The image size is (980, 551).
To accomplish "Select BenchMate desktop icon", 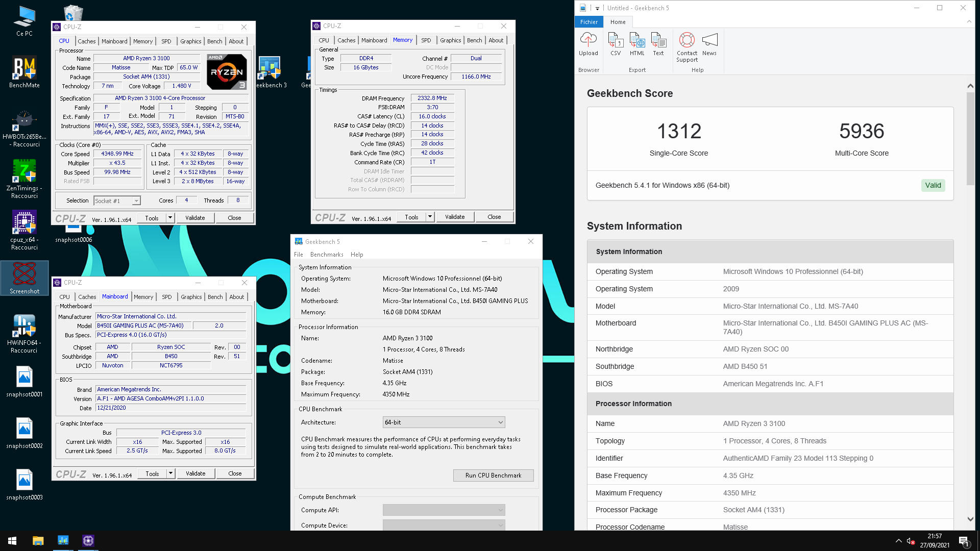I will pos(24,71).
